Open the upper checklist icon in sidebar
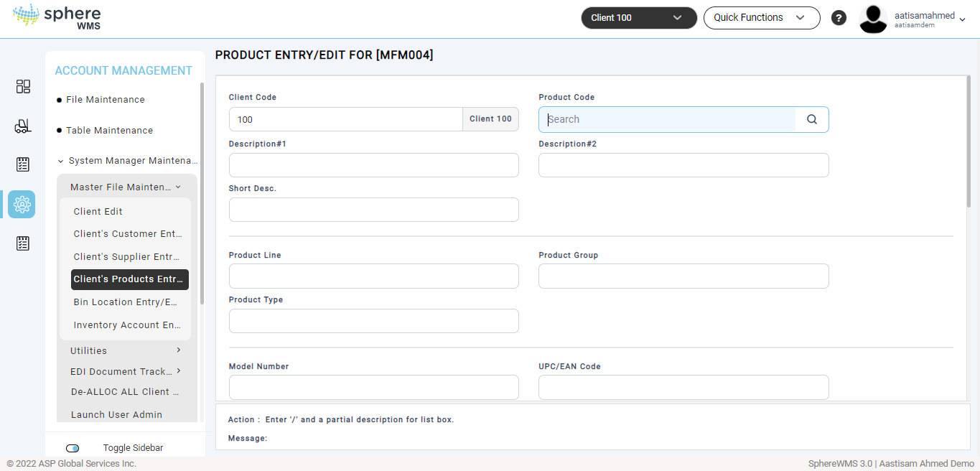This screenshot has height=471, width=980. (23, 164)
